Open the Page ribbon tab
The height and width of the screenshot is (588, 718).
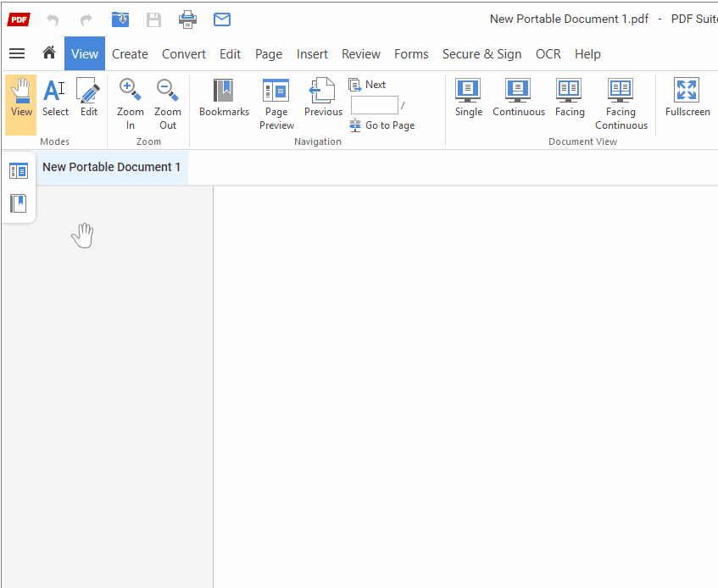[269, 54]
